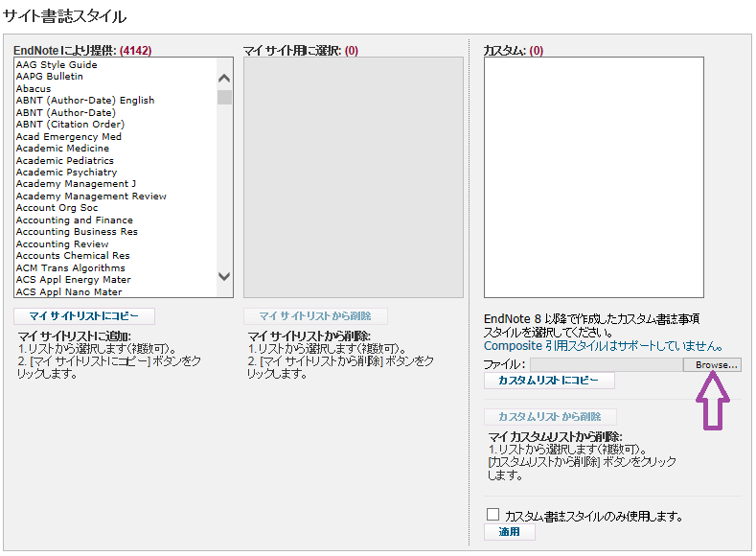The width and height of the screenshot is (756, 556).
Task: Select 'Abacus' style
Action: 34,89
